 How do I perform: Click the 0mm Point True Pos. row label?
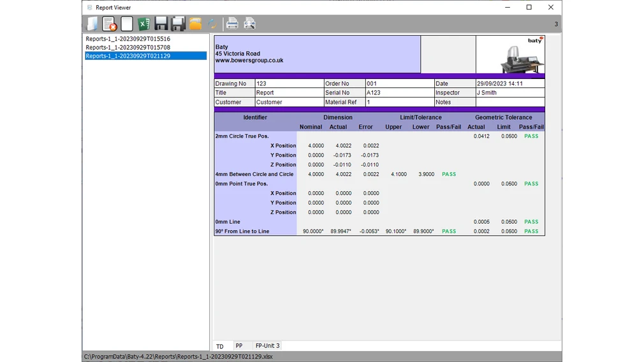coord(242,184)
